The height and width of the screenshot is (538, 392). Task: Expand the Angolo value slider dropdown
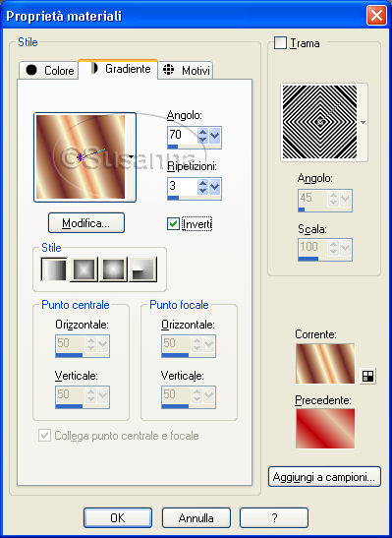pyautogui.click(x=215, y=136)
